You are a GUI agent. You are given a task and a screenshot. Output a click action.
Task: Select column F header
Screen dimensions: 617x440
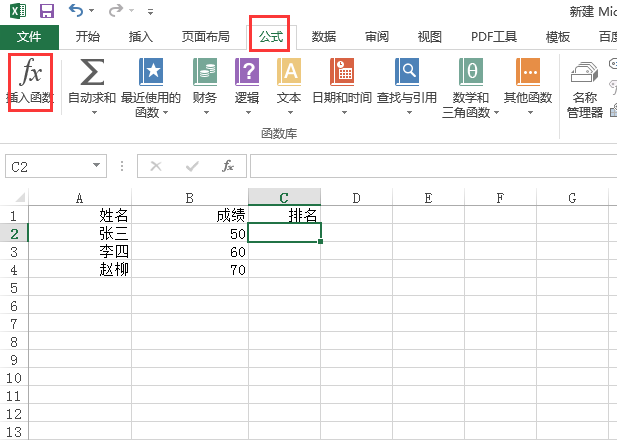pos(500,198)
